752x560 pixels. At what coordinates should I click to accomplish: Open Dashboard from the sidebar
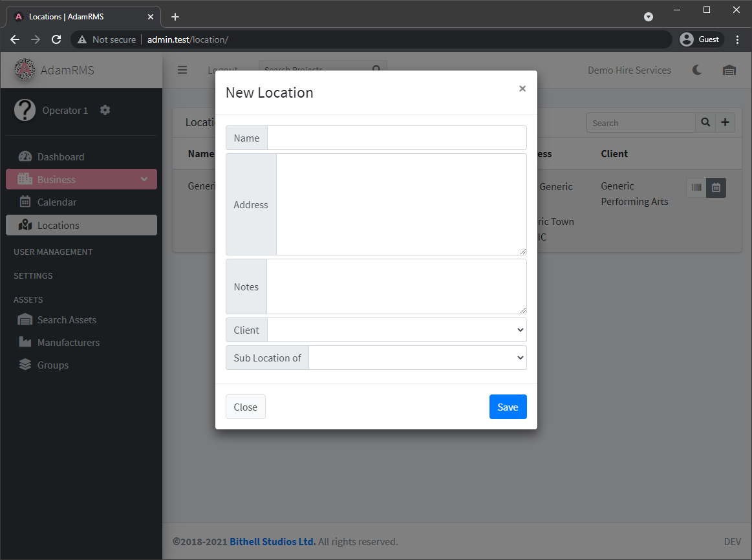(x=60, y=156)
